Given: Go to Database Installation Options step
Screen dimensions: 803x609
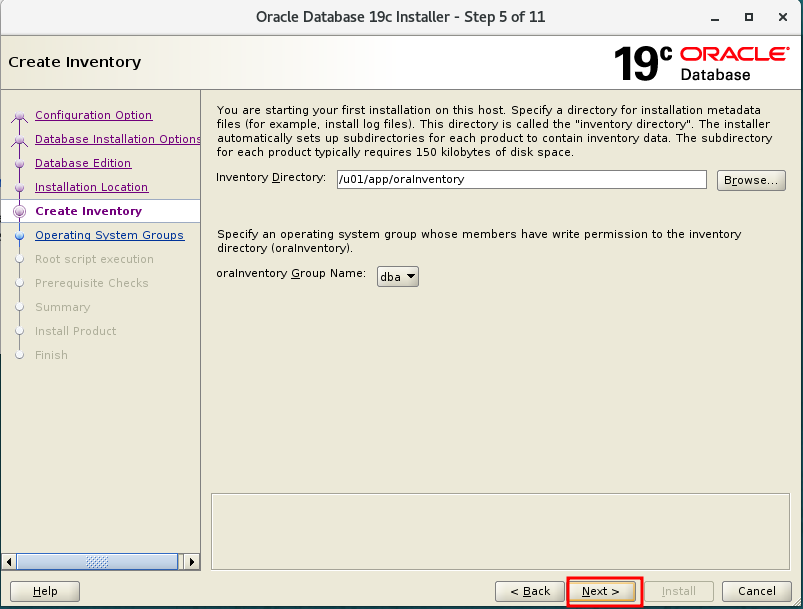Looking at the screenshot, I should [x=117, y=139].
